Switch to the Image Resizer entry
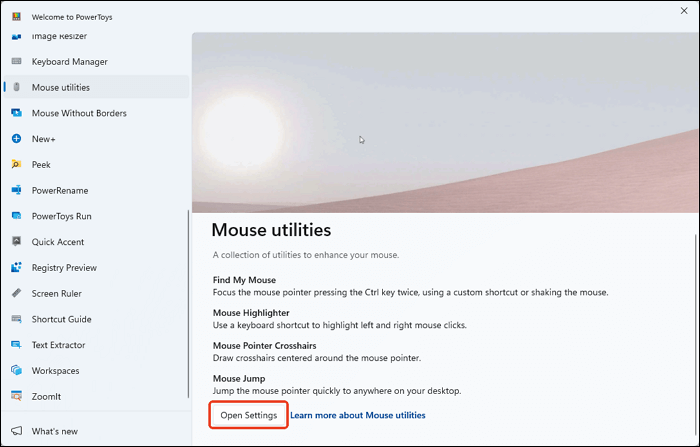This screenshot has height=447, width=700. 96,38
